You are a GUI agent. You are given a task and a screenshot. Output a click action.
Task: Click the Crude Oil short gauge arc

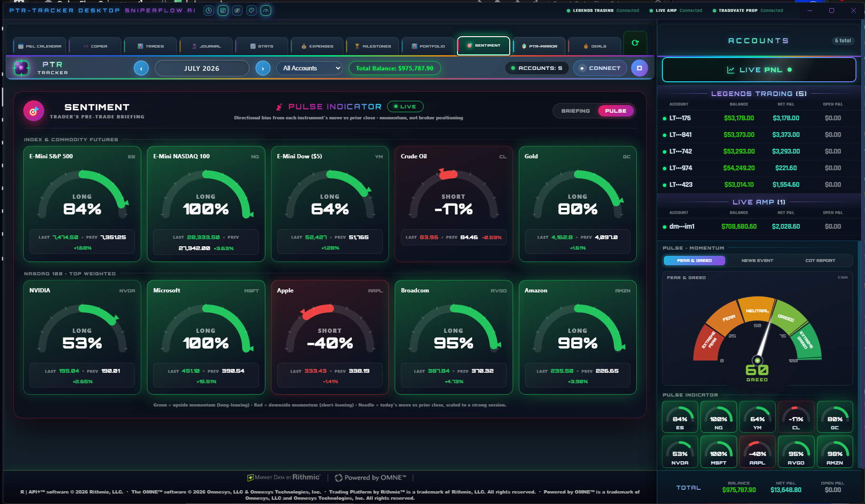tap(454, 195)
